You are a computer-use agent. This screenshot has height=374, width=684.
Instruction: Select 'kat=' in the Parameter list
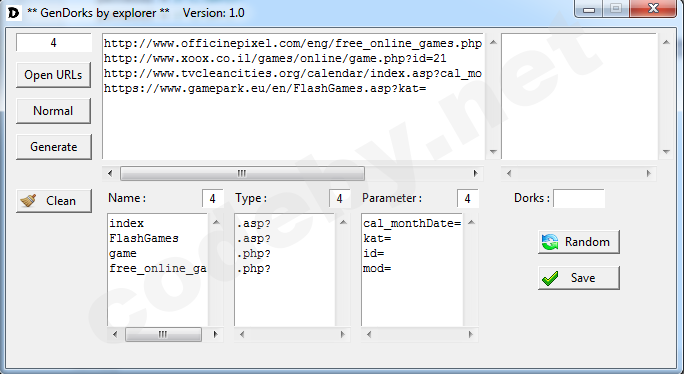[377, 238]
